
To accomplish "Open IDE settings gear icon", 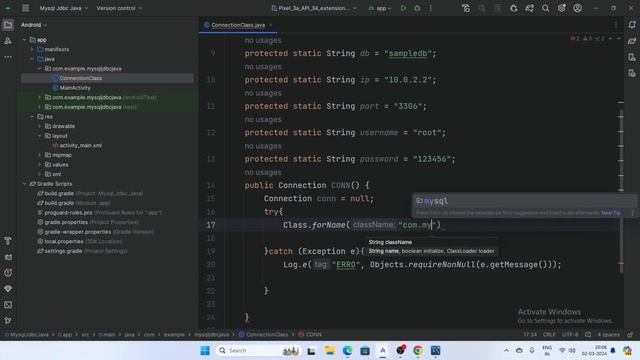I will (561, 8).
